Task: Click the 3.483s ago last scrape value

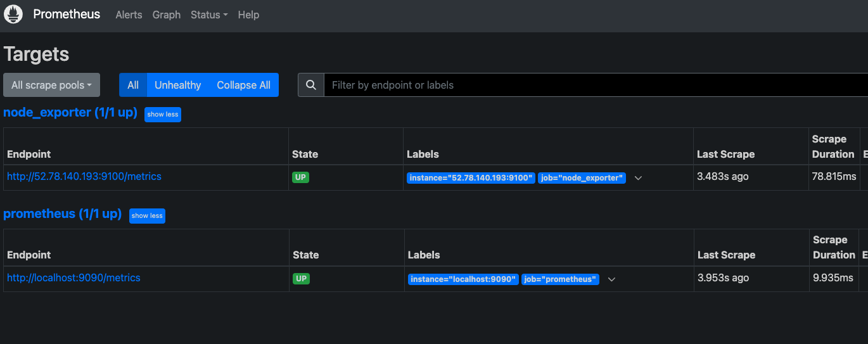Action: 722,176
